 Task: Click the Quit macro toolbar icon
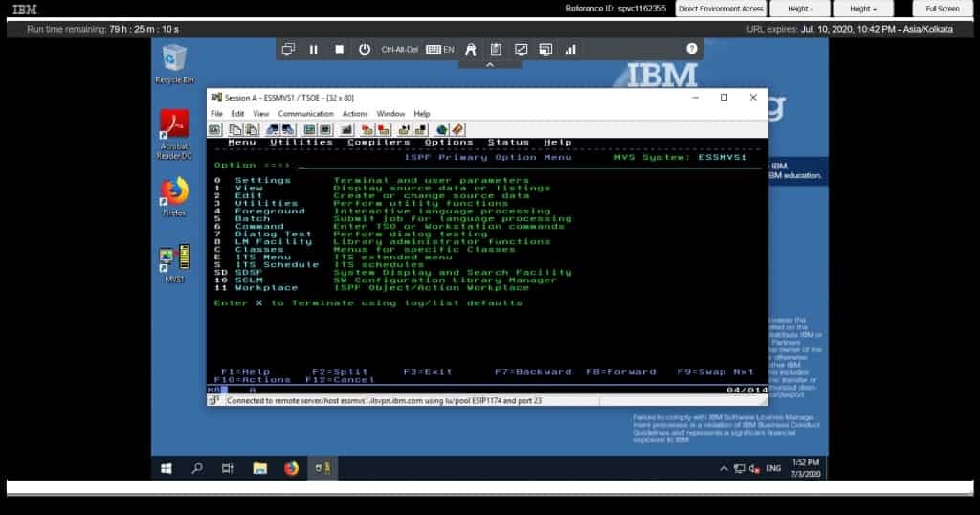420,129
